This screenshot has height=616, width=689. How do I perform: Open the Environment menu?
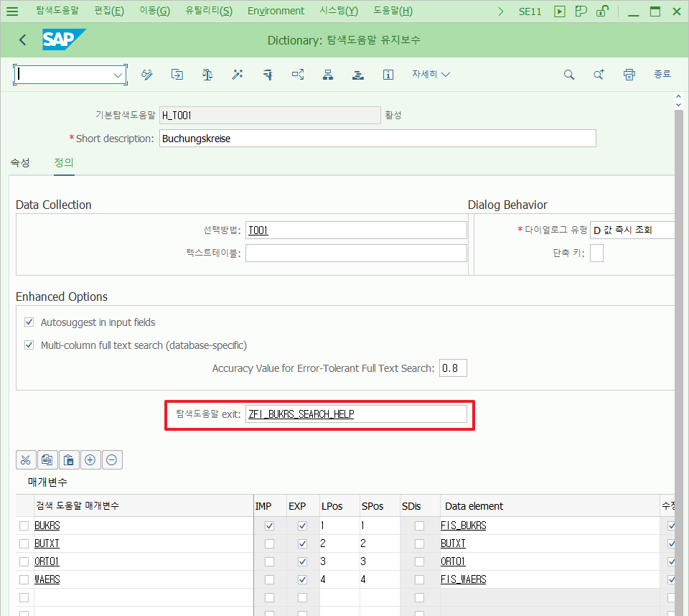(x=276, y=11)
